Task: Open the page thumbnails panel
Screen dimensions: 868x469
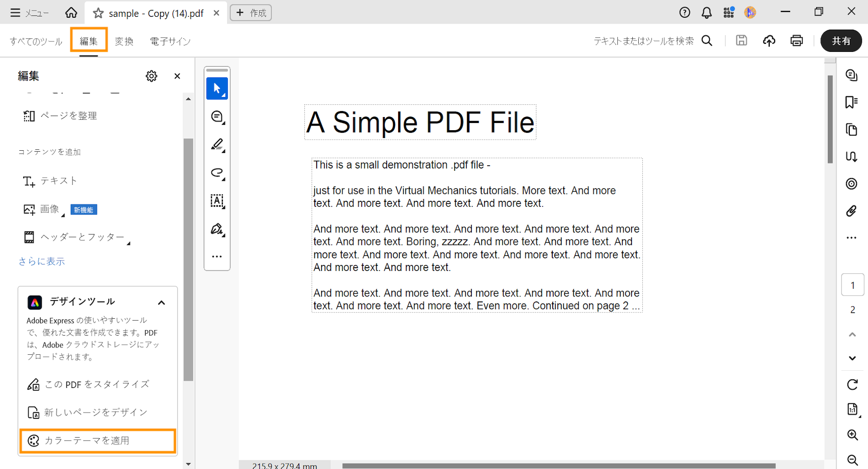Action: 851,130
